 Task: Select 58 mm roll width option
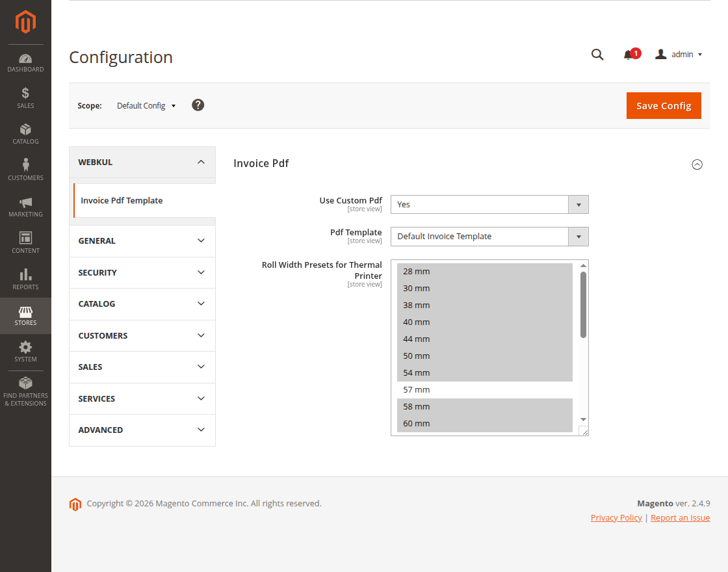[485, 407]
